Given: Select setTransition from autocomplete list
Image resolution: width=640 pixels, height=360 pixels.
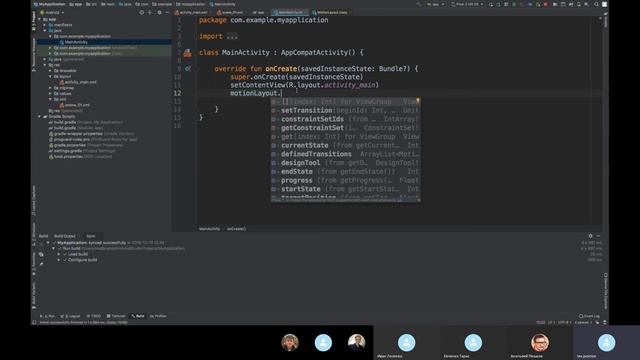Looking at the screenshot, I should pos(345,110).
